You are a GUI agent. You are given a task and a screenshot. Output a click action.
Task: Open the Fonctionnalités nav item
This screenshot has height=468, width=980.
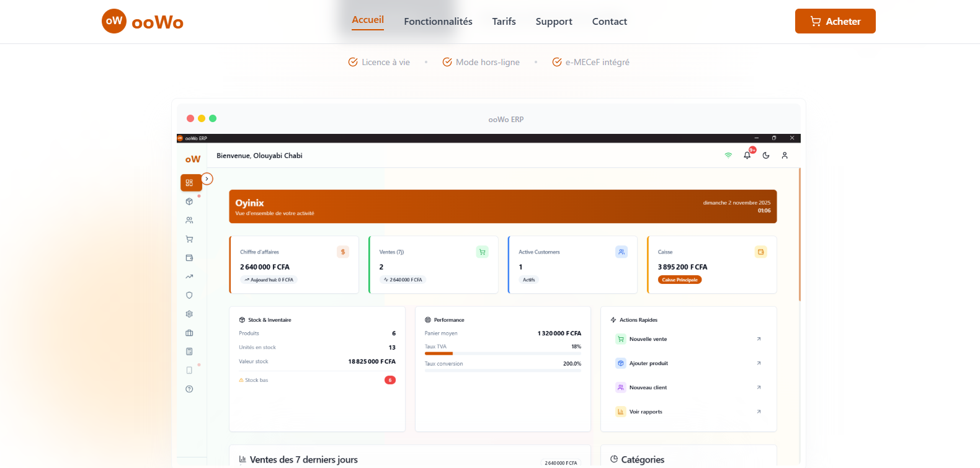[438, 22]
